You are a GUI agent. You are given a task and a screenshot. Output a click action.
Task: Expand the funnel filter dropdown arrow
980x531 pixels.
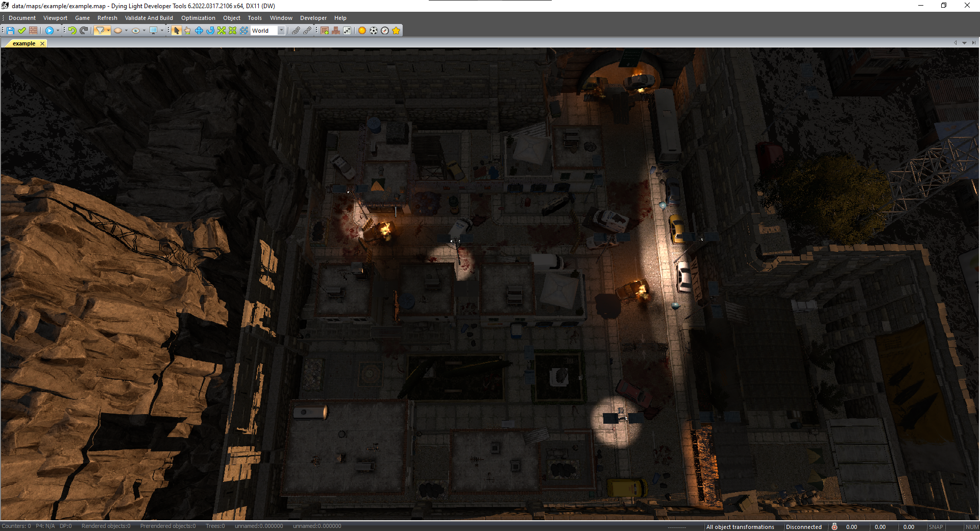point(108,31)
